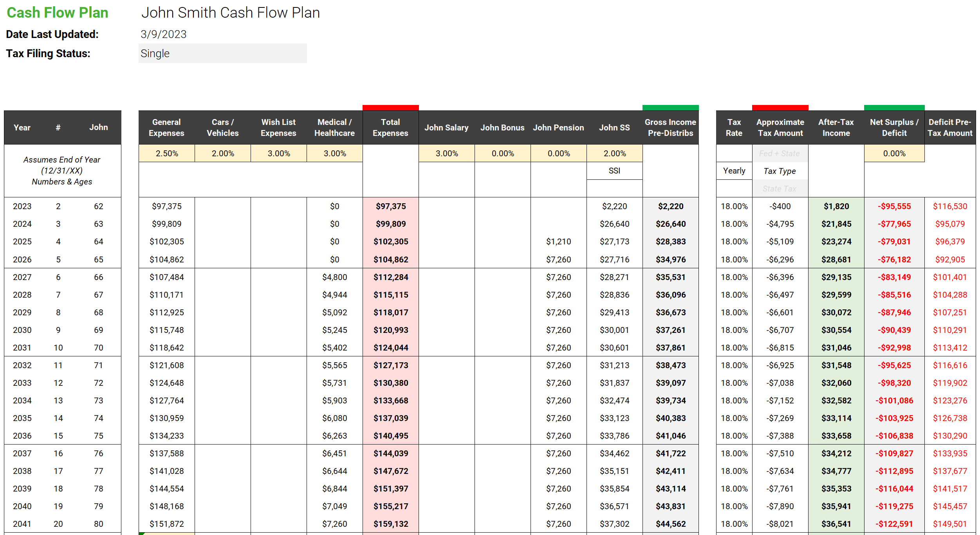Select the $97,375 General Expenses value for 2023
This screenshot has height=535, width=980.
tap(166, 206)
